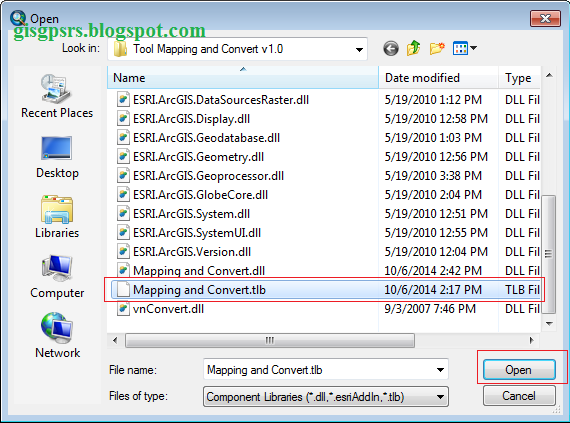The image size is (570, 423).
Task: Click the TLB File type cell
Action: point(522,290)
